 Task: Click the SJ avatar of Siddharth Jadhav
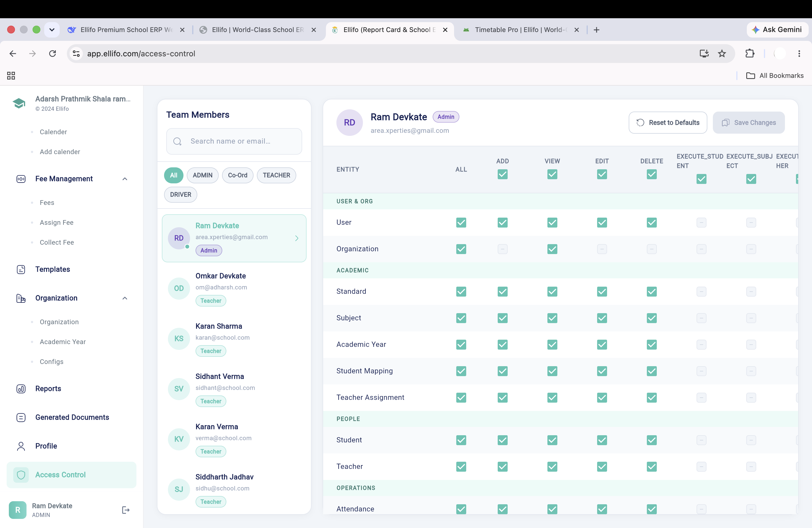(179, 489)
